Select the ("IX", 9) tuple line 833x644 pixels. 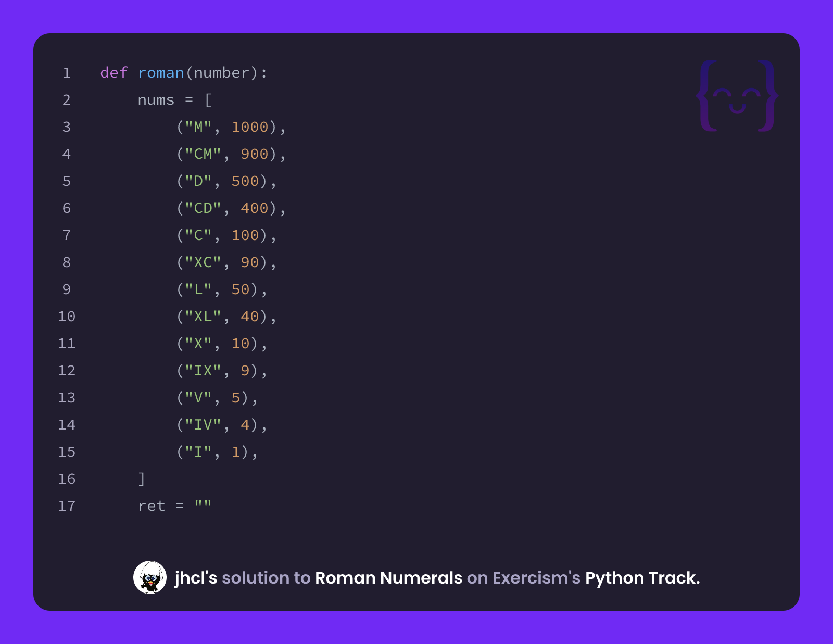[222, 371]
